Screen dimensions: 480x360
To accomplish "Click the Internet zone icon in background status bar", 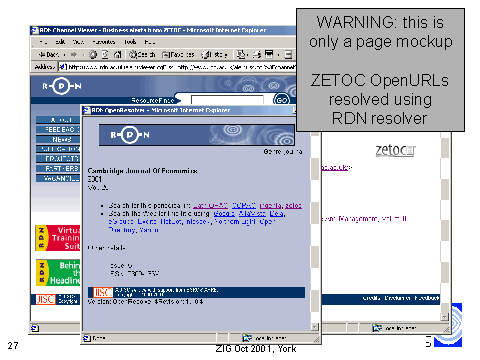I will tap(377, 328).
